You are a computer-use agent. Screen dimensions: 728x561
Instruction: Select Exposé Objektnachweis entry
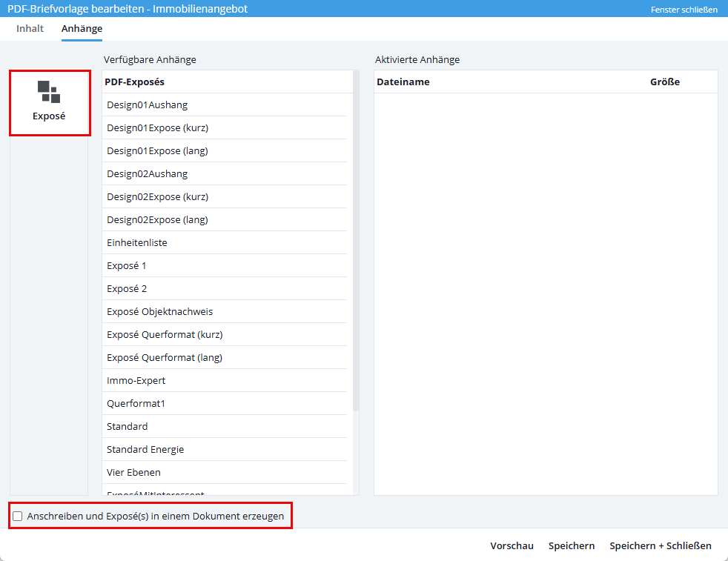pos(225,311)
